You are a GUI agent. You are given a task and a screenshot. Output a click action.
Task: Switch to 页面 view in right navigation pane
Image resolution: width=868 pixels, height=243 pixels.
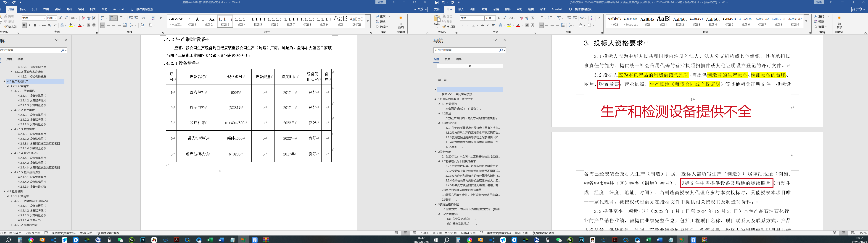(x=448, y=59)
